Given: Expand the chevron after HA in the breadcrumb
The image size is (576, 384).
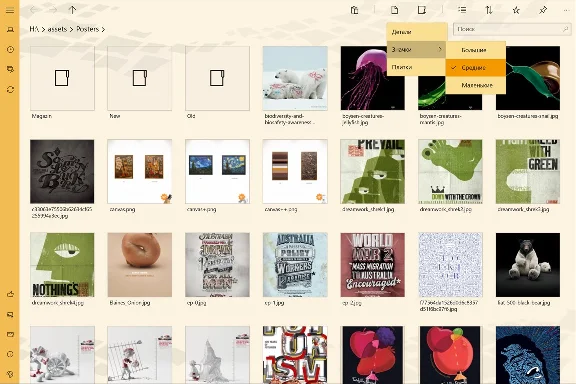Looking at the screenshot, I should coord(43,29).
